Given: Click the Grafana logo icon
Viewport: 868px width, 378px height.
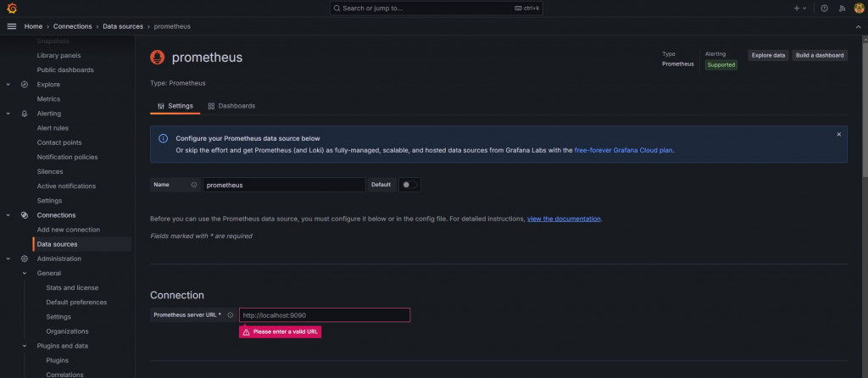Looking at the screenshot, I should pyautogui.click(x=12, y=8).
